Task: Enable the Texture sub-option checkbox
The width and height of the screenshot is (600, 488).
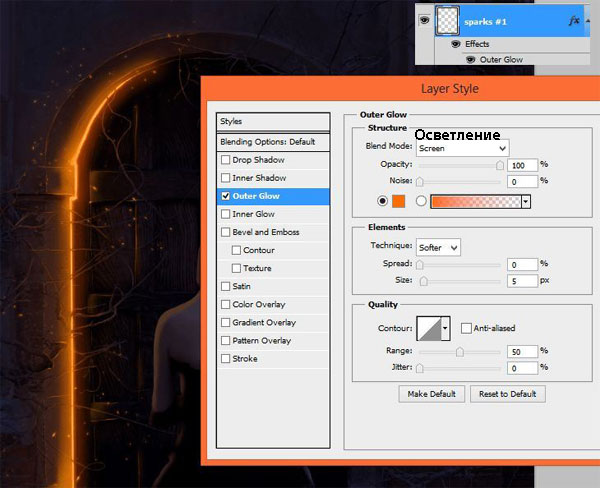Action: [x=236, y=268]
